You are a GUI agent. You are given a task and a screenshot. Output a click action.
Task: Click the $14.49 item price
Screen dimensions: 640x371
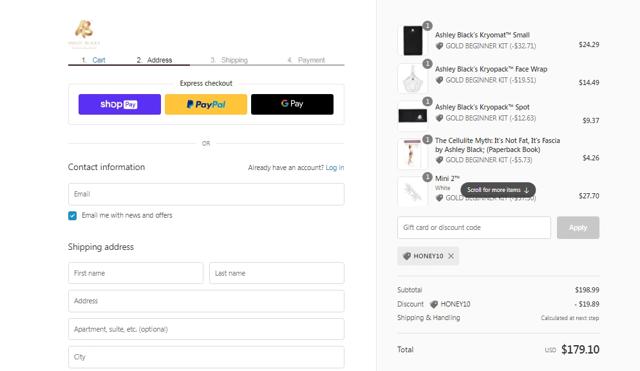[589, 82]
